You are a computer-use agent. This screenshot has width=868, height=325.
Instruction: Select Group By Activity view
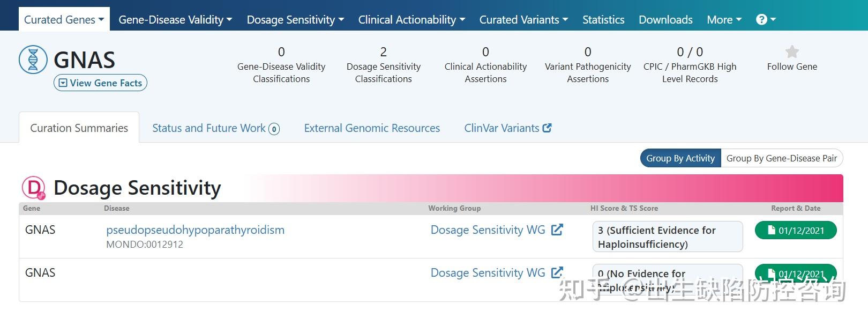pos(680,158)
